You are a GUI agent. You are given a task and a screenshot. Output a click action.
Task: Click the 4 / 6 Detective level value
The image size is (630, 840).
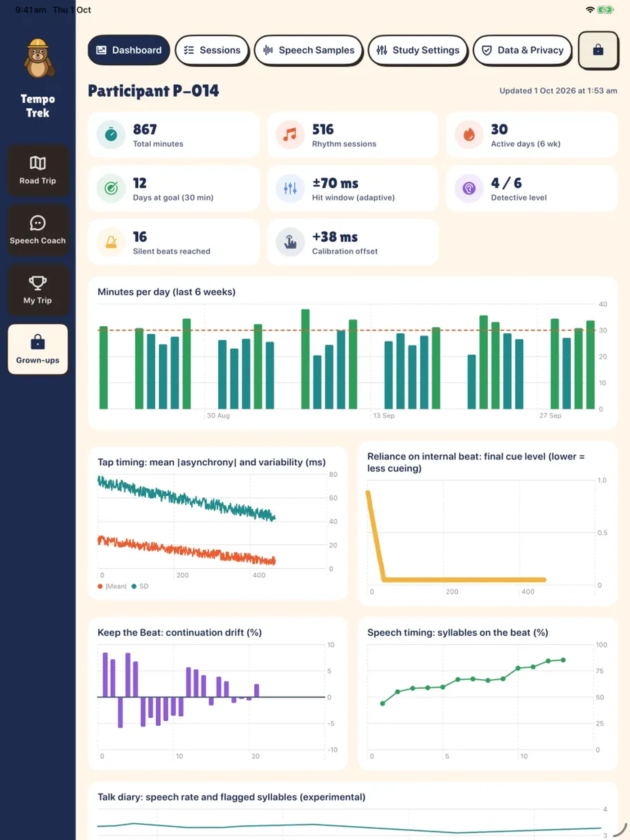tap(506, 183)
